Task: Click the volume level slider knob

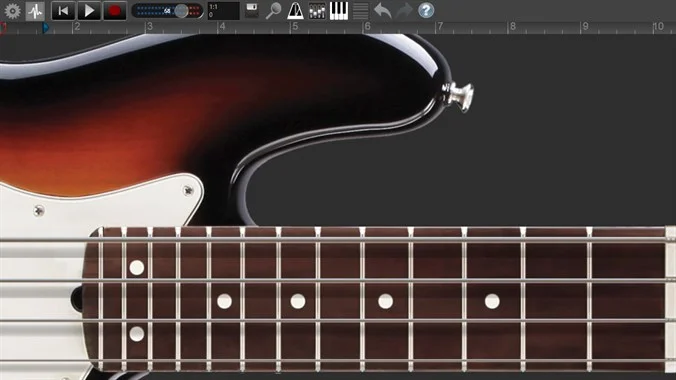Action: [x=182, y=11]
